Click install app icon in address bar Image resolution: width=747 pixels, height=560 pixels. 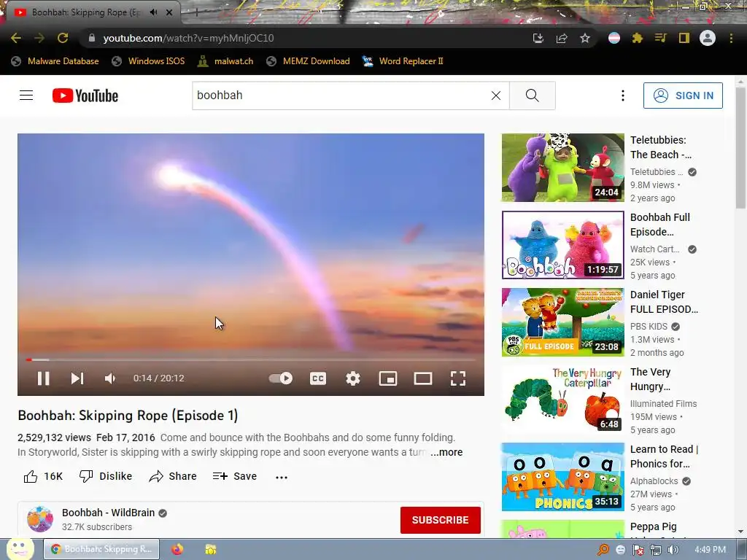(538, 38)
